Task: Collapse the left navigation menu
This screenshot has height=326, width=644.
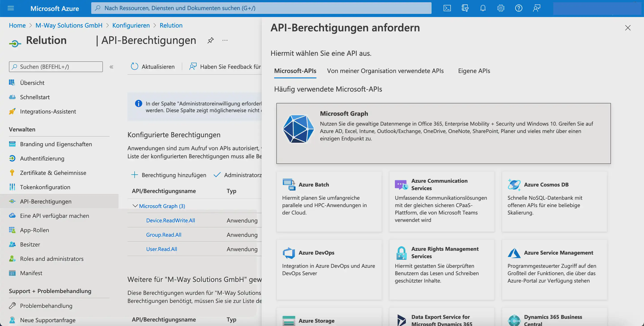Action: (112, 67)
